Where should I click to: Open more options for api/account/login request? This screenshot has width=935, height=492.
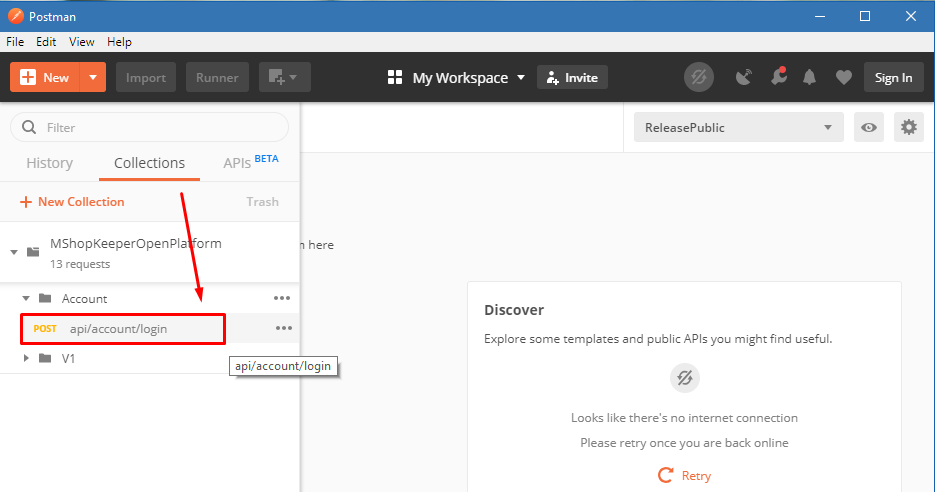tap(284, 328)
